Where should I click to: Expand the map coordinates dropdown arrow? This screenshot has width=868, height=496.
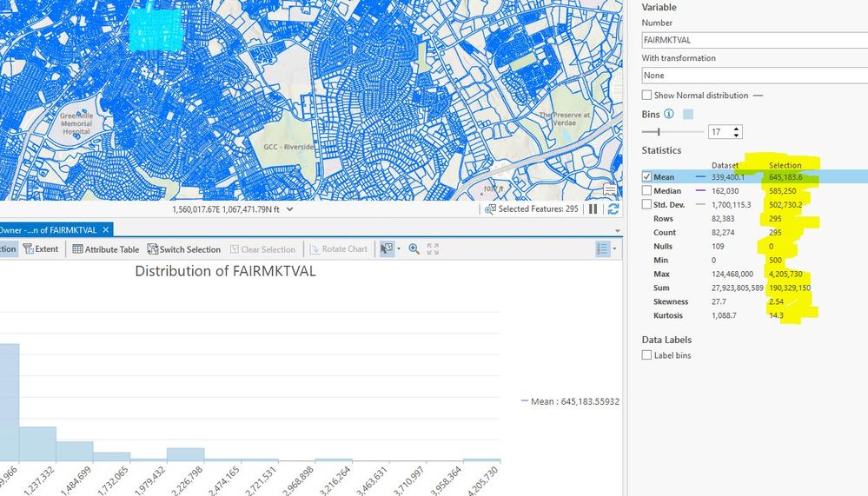(289, 209)
